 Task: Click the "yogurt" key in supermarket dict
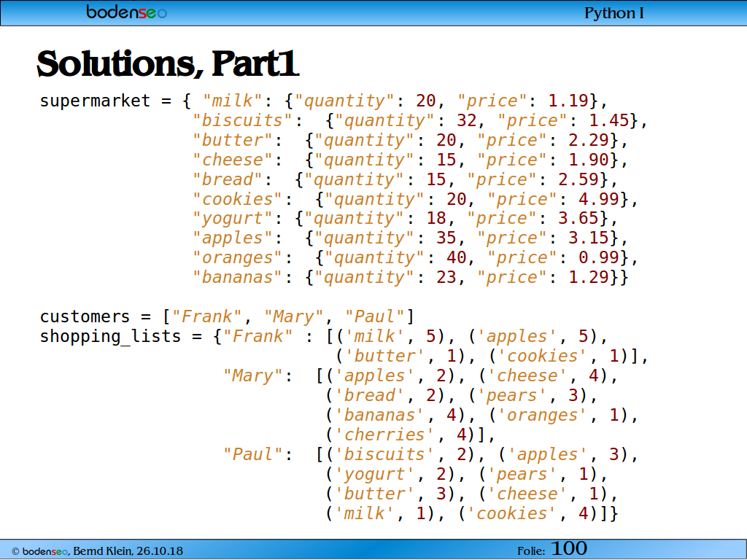coord(232,218)
